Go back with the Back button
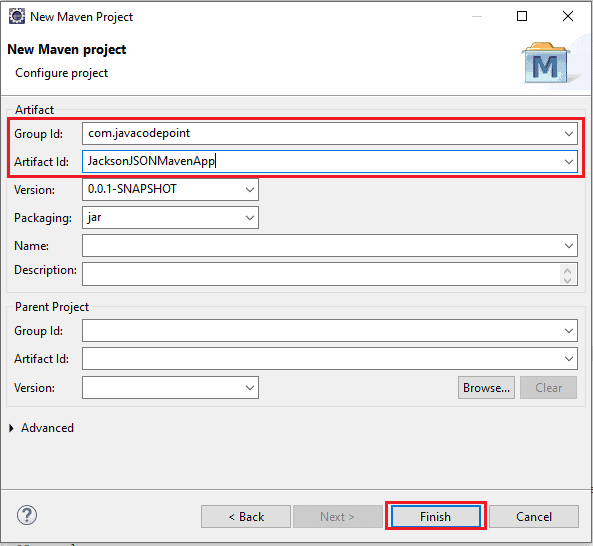 (246, 517)
